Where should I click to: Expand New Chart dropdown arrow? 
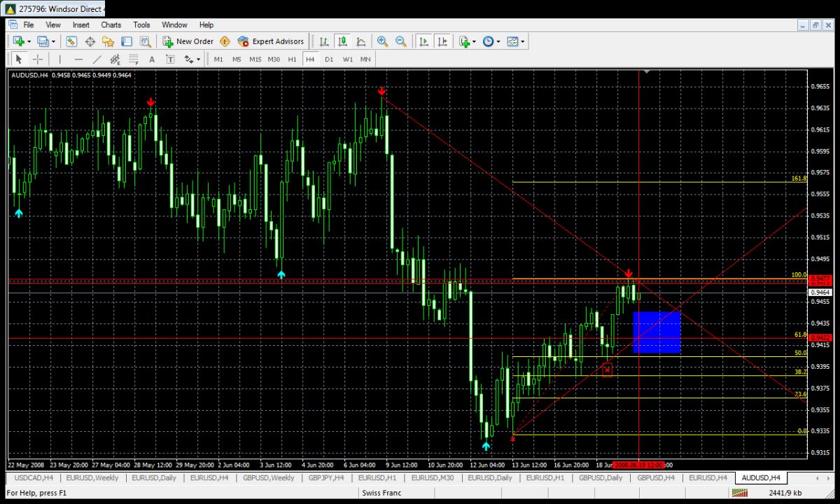click(29, 41)
